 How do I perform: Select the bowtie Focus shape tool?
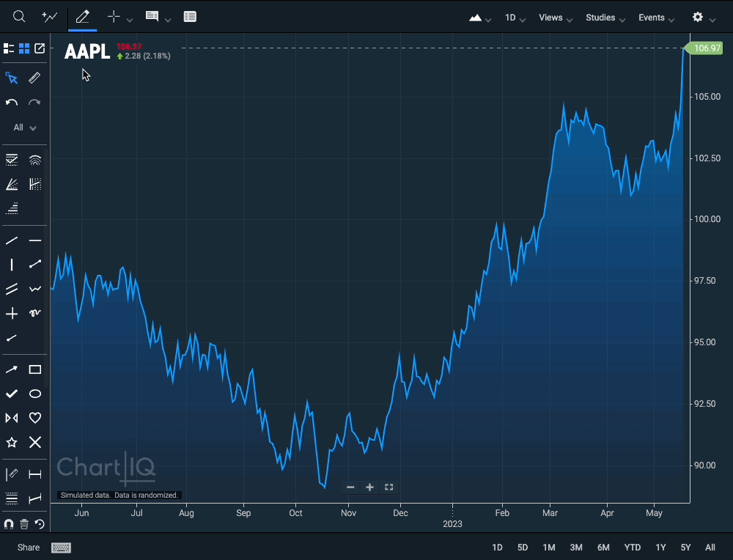pyautogui.click(x=12, y=418)
